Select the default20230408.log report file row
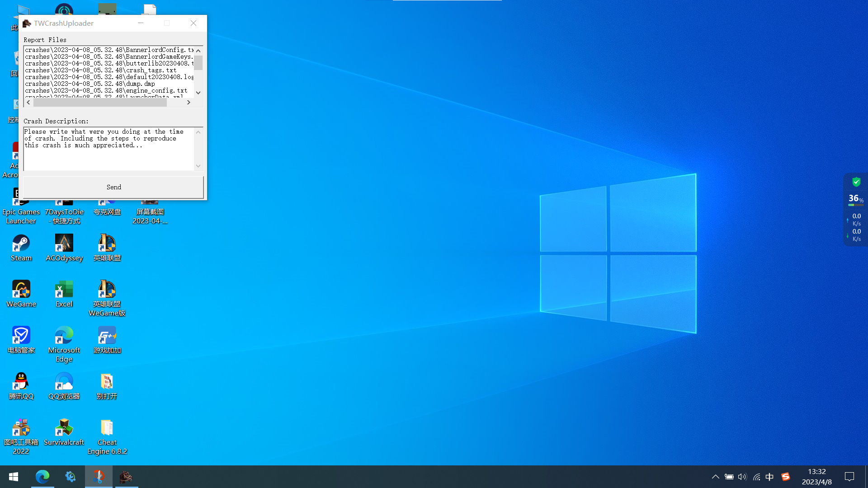This screenshot has height=488, width=868. (x=109, y=77)
